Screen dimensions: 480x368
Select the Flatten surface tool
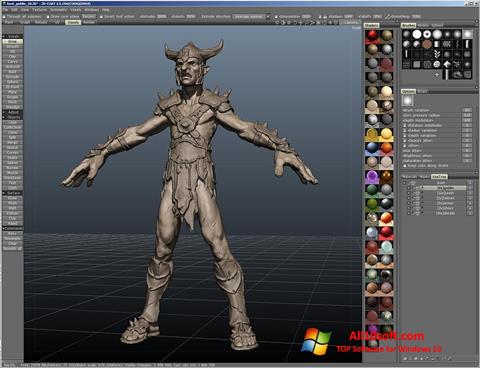click(x=13, y=213)
